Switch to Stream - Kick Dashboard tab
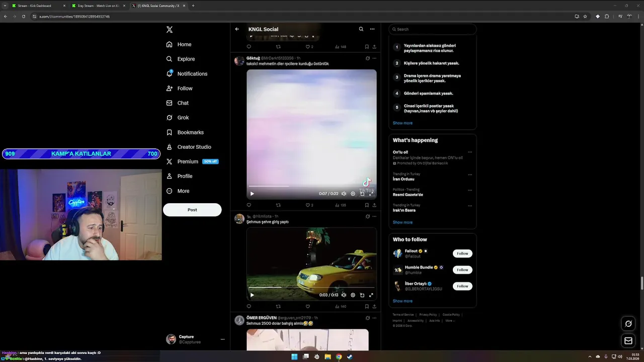The image size is (644, 362). click(38, 6)
